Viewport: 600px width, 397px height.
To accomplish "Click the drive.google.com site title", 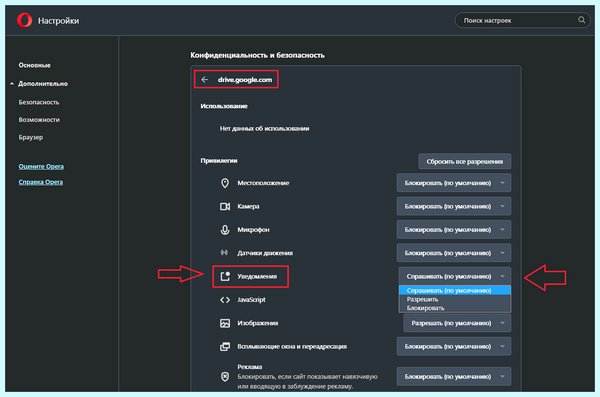I will tap(245, 80).
